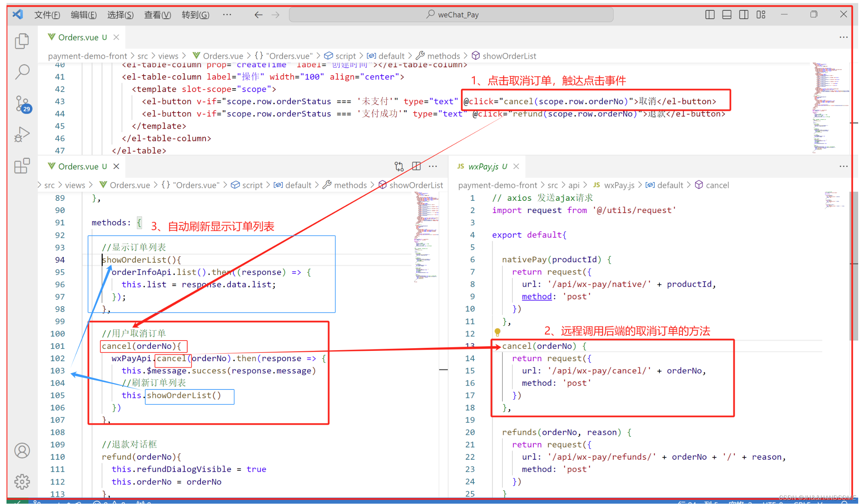
Task: Click this.refundDialogVisible = true line
Action: pyautogui.click(x=189, y=469)
